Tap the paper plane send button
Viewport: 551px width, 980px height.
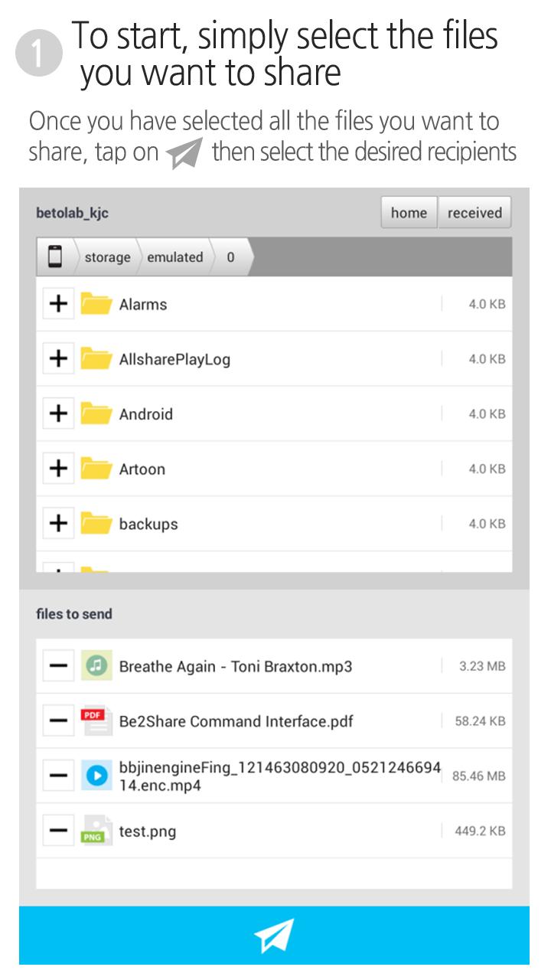click(x=274, y=935)
